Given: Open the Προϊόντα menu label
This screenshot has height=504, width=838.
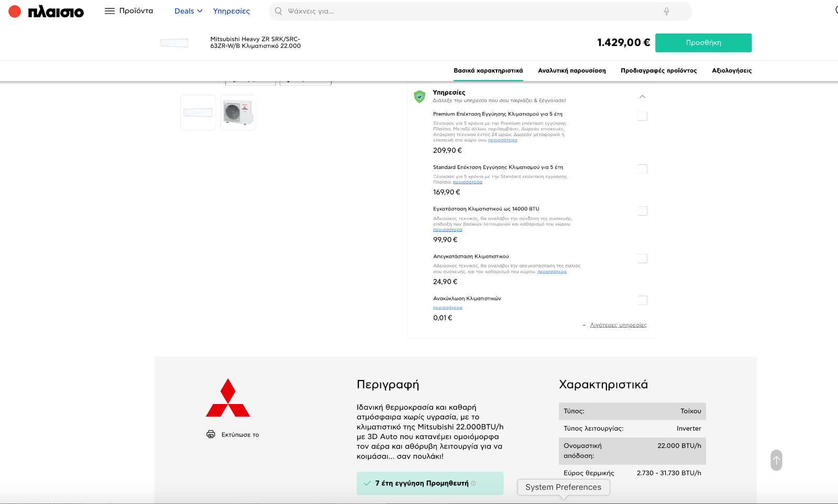Looking at the screenshot, I should point(136,11).
